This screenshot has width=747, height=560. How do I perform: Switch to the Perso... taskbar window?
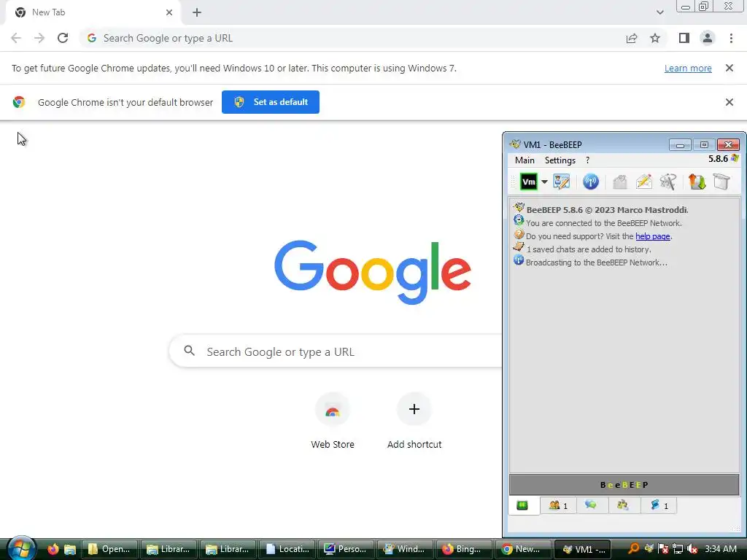click(x=346, y=549)
